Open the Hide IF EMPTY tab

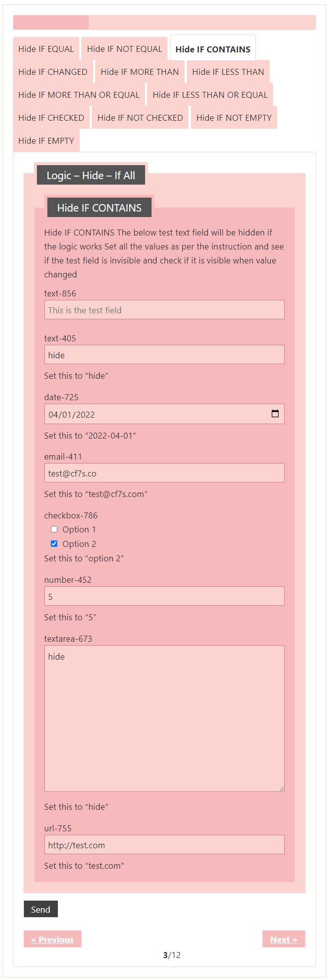(x=46, y=141)
